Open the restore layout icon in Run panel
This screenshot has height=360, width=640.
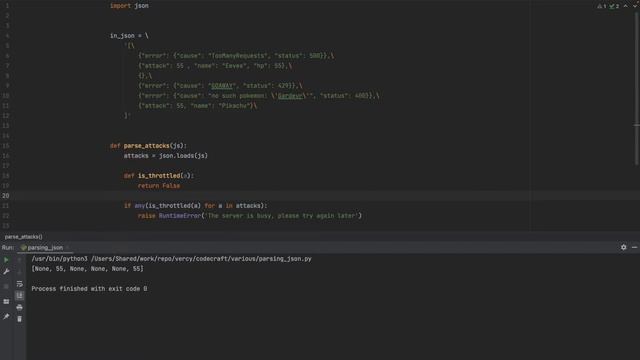tap(6, 302)
